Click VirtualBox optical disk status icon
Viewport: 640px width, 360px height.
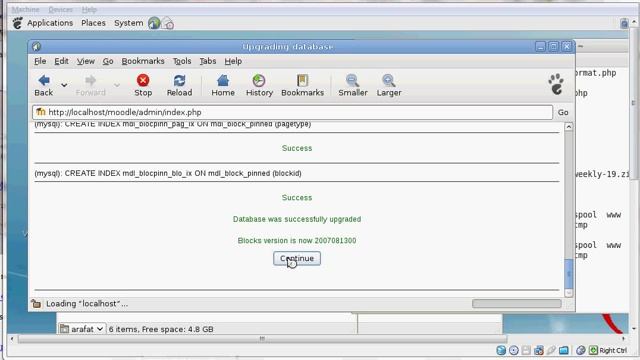514,350
